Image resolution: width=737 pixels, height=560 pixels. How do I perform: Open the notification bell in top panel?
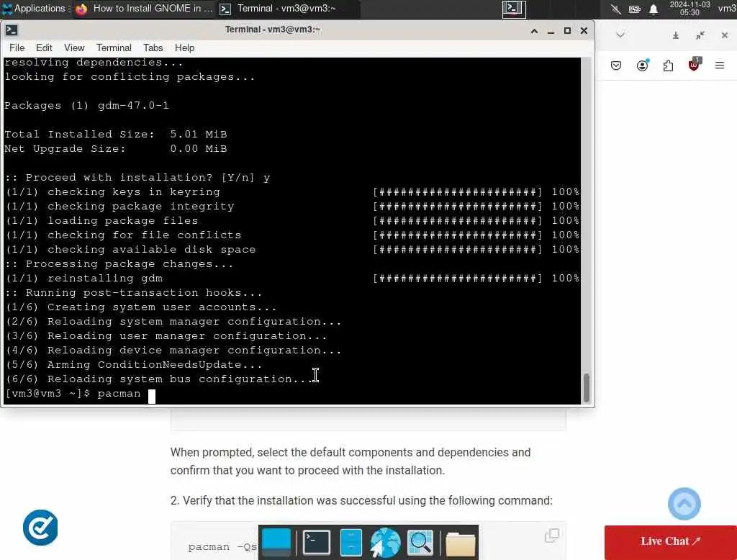(x=654, y=9)
